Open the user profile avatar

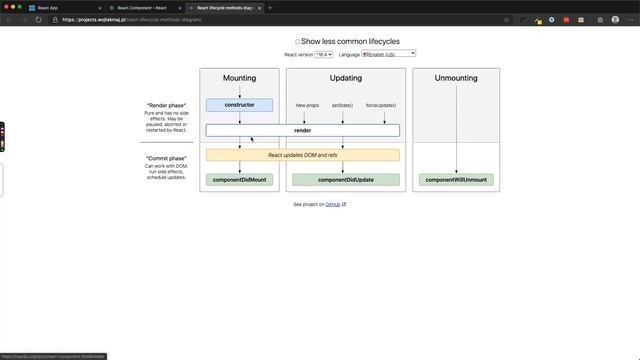615,20
